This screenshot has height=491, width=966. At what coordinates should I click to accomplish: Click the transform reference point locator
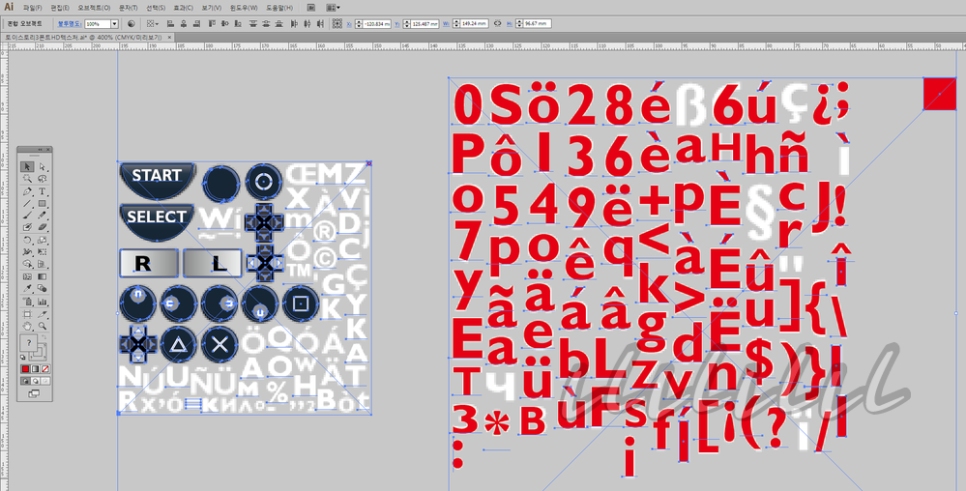tap(336, 24)
